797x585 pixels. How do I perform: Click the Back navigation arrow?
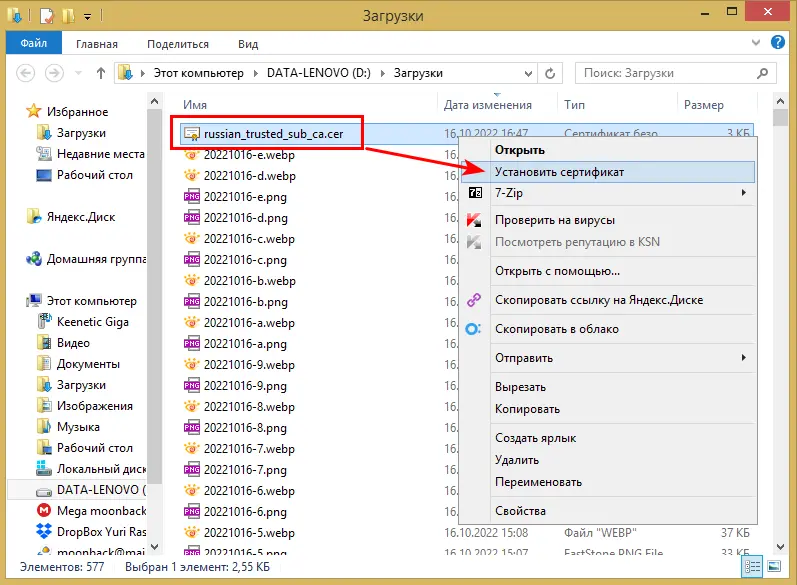(25, 73)
